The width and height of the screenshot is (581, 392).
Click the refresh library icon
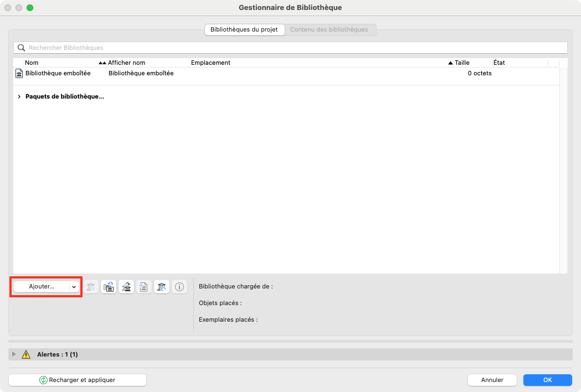pyautogui.click(x=162, y=287)
